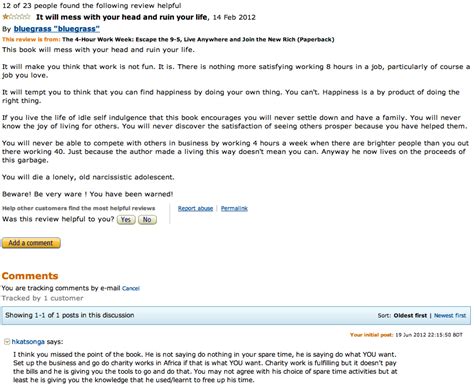Open reviewer bluegrass "bluegrass" profile
The width and height of the screenshot is (474, 387).
click(57, 29)
